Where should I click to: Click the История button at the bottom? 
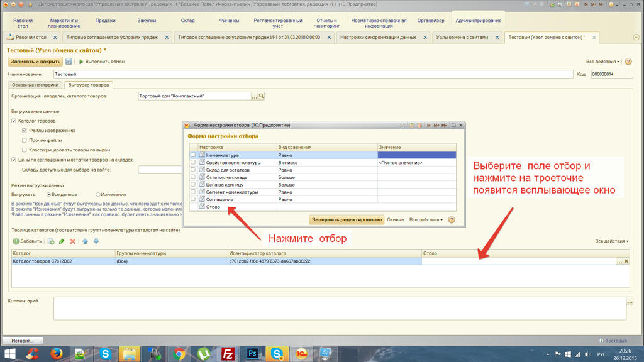pos(23,341)
